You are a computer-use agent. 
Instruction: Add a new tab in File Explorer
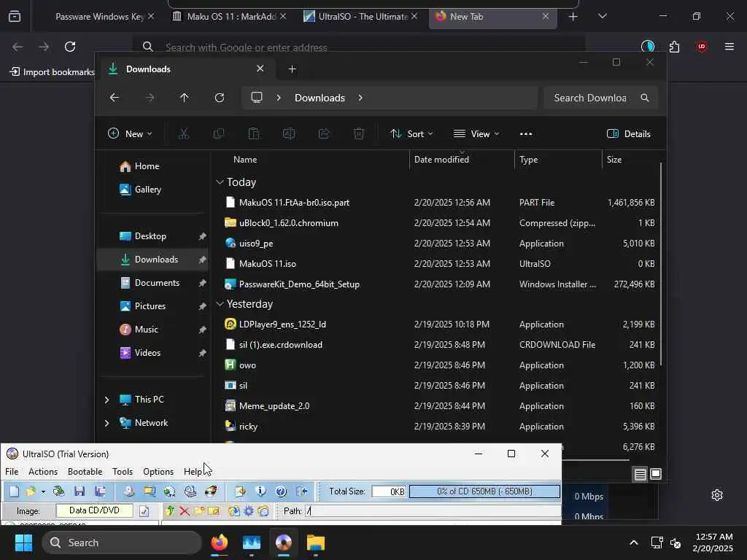click(x=292, y=69)
